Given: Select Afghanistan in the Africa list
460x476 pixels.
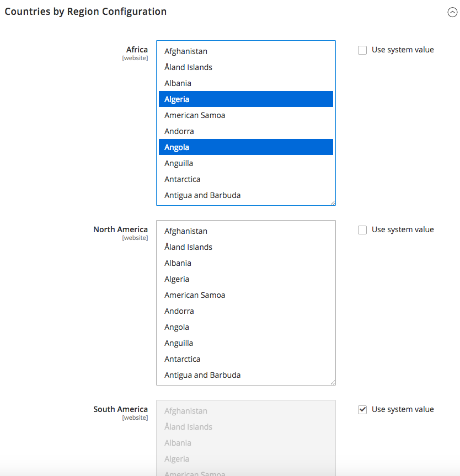Looking at the screenshot, I should pyautogui.click(x=245, y=51).
